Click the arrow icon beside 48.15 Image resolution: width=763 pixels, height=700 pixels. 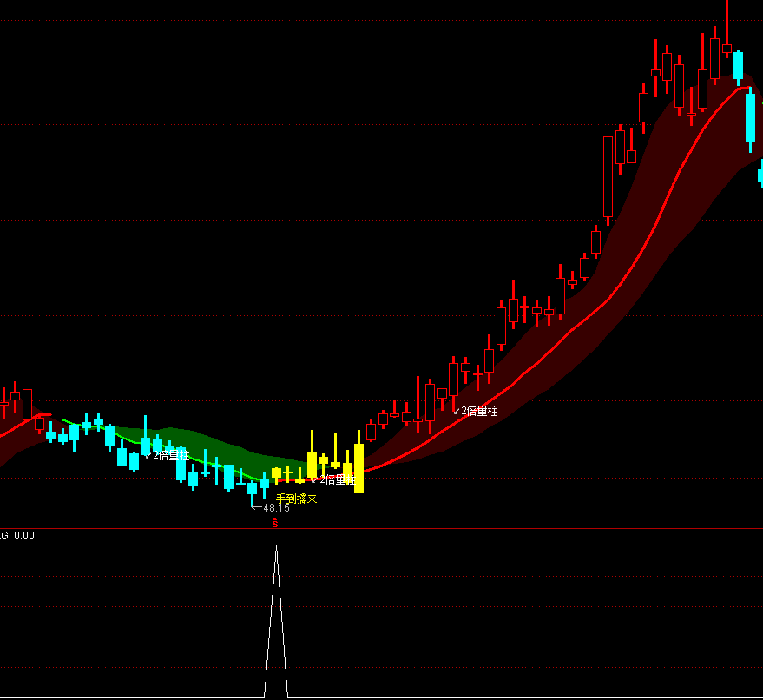tap(256, 506)
